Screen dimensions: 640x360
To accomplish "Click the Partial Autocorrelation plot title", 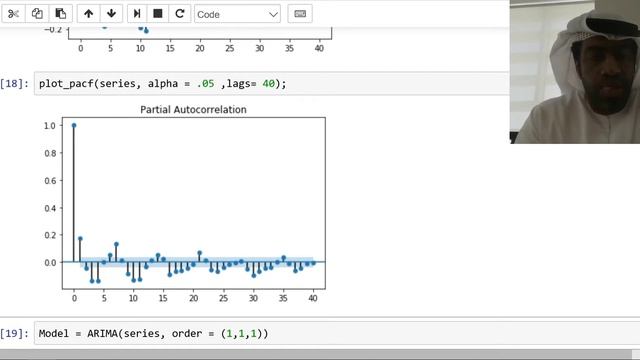I will pyautogui.click(x=193, y=109).
